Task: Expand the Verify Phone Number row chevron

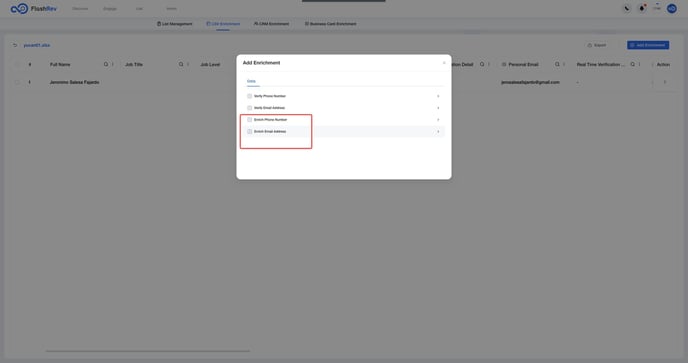Action: 438,96
